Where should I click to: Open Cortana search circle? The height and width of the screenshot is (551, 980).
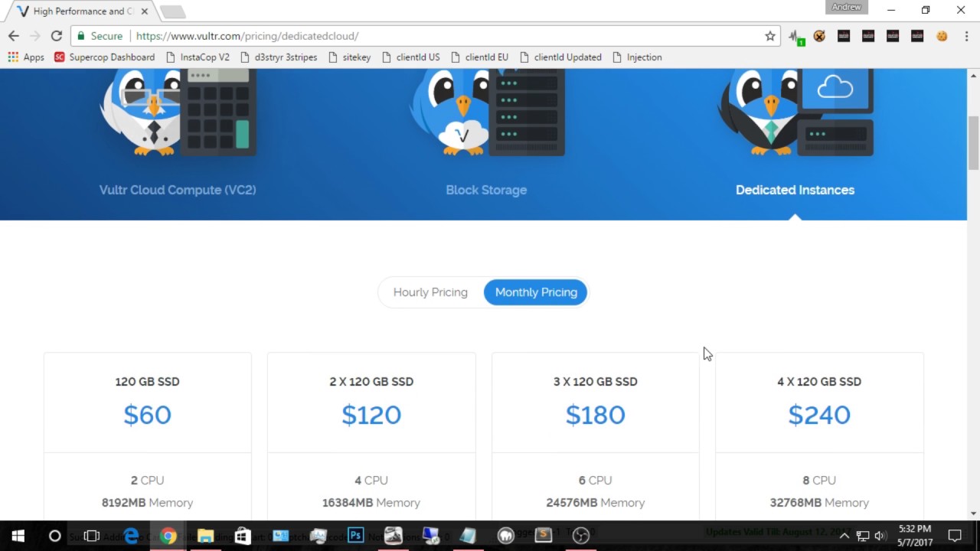(x=55, y=536)
